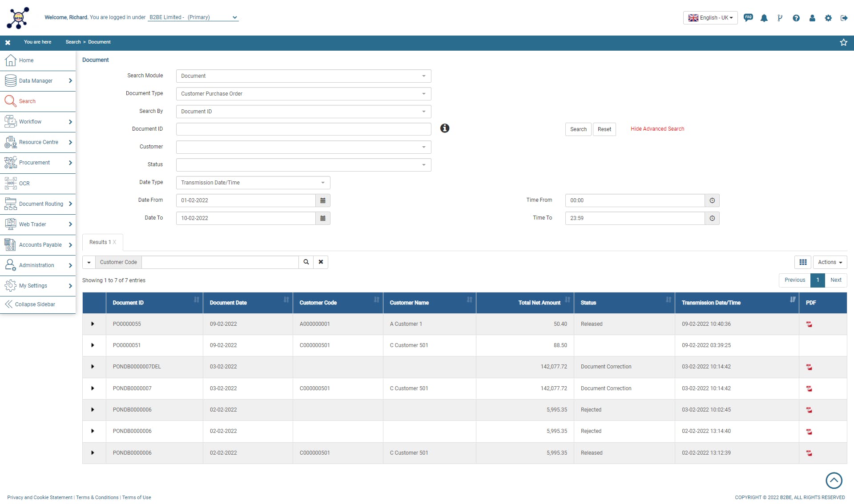The height and width of the screenshot is (504, 854).
Task: Open the Document Type dropdown
Action: point(303,94)
